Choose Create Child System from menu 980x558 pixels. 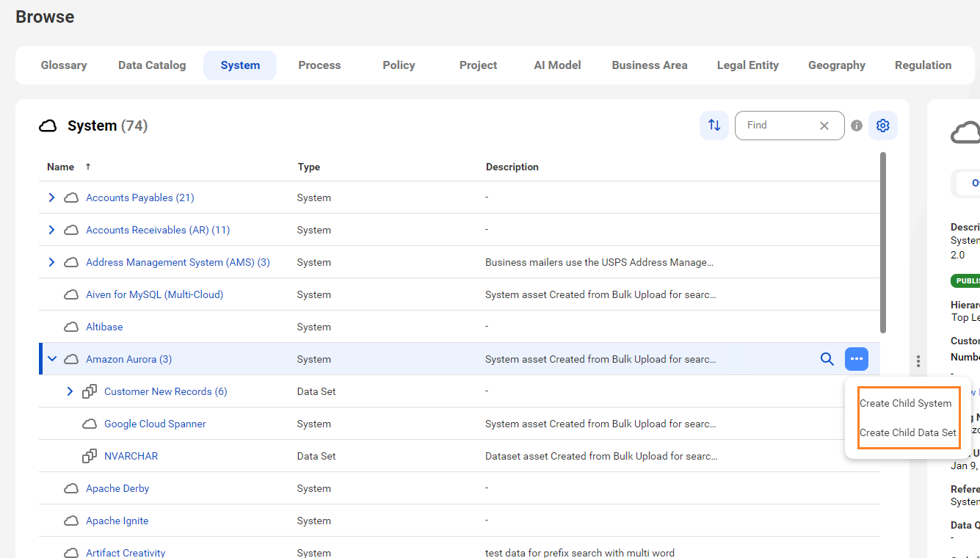click(x=905, y=403)
